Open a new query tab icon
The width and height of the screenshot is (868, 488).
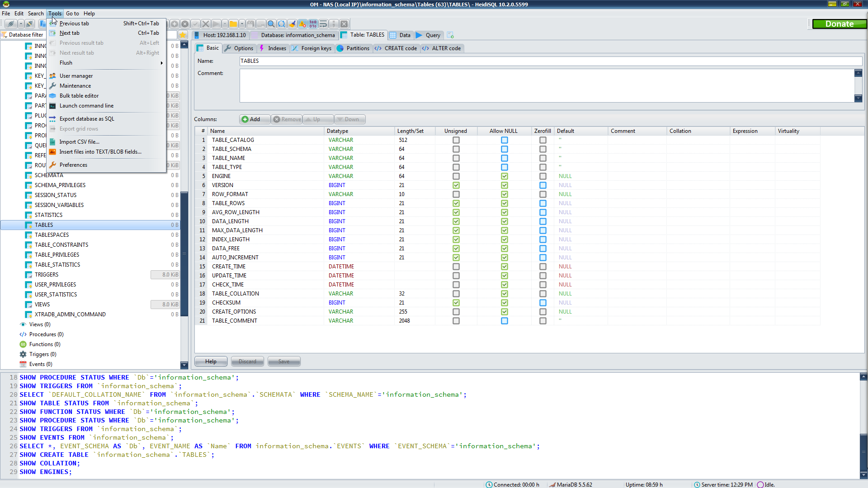(x=450, y=35)
